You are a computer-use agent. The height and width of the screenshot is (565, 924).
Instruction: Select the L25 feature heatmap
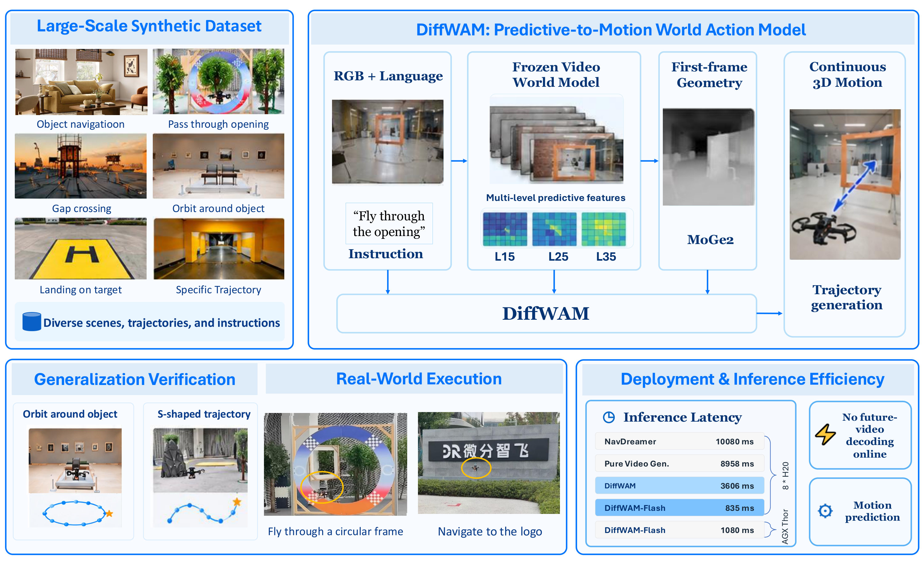(x=554, y=229)
